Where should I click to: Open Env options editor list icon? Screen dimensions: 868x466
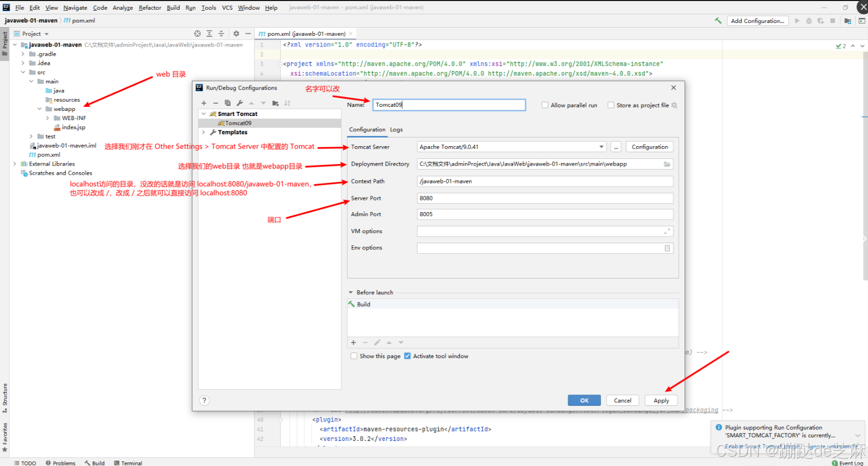pos(667,248)
